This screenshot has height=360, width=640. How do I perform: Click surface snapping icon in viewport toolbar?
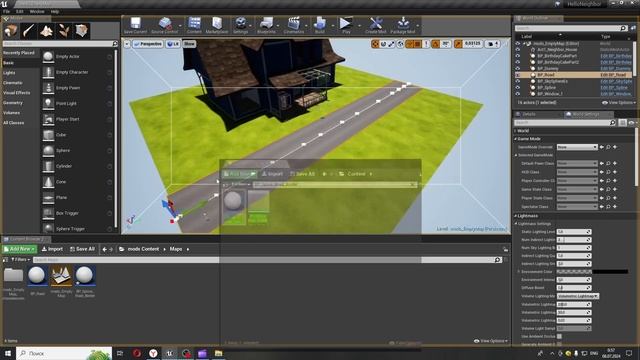click(409, 44)
